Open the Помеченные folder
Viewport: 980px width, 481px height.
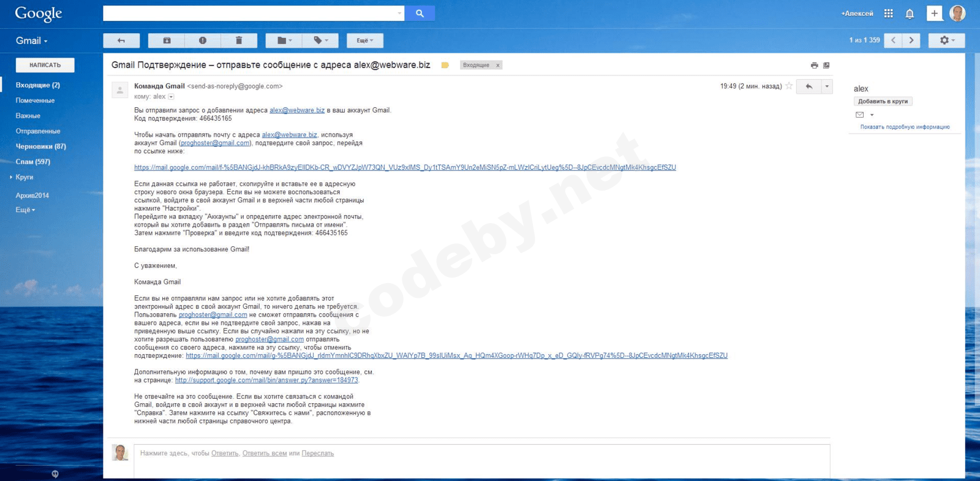click(x=35, y=100)
